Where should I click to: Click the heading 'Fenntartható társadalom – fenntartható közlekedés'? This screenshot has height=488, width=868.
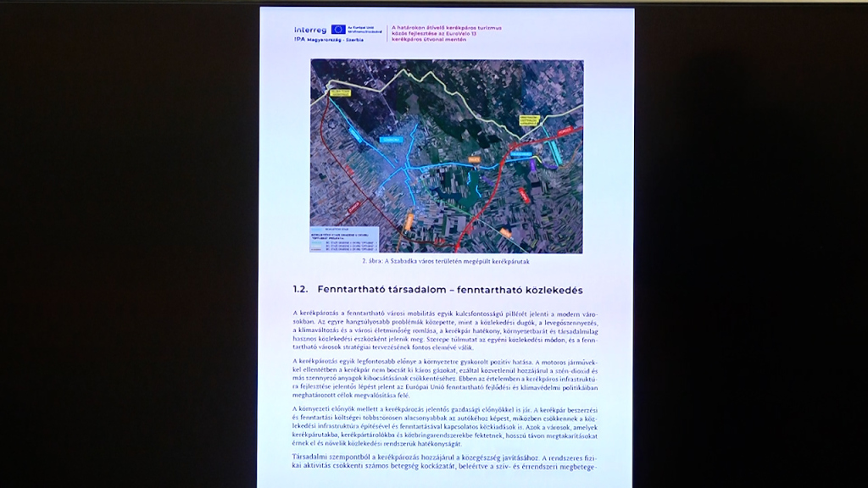click(450, 290)
